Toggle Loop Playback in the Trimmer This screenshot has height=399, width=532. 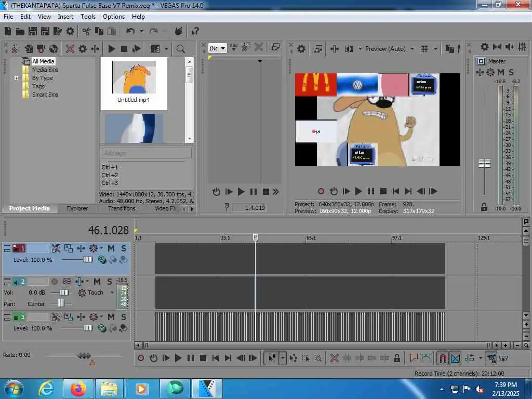point(216,192)
